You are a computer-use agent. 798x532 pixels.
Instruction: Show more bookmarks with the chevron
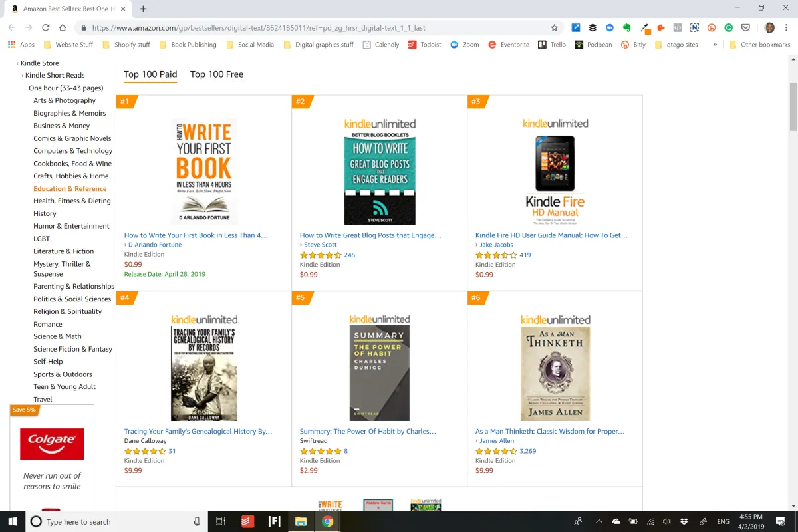(715, 45)
